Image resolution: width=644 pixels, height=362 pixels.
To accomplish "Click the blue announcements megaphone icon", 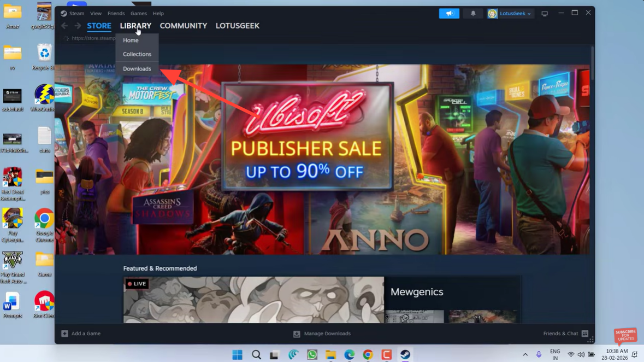I will pos(449,14).
